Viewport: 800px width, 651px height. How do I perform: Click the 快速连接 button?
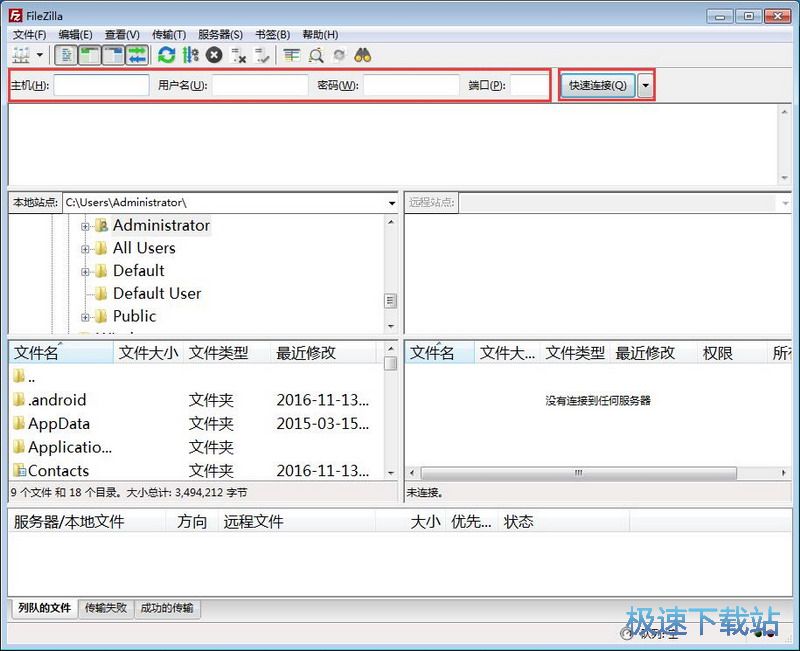pyautogui.click(x=597, y=85)
